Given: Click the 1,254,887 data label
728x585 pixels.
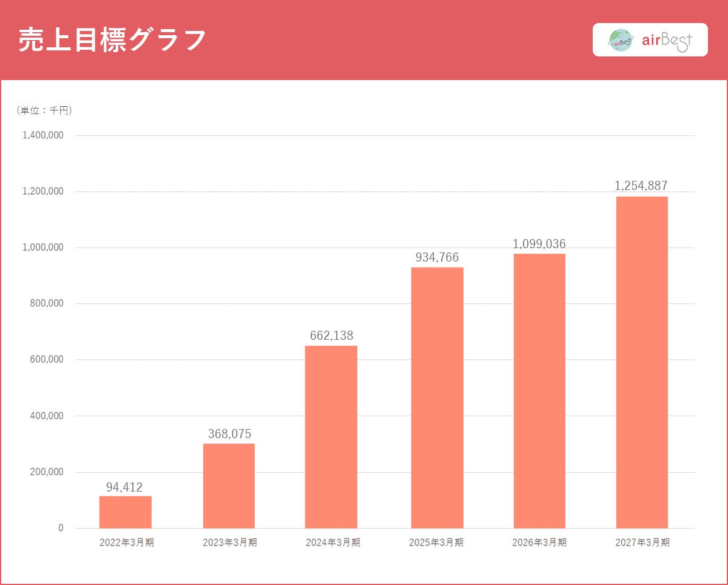Looking at the screenshot, I should tap(641, 186).
